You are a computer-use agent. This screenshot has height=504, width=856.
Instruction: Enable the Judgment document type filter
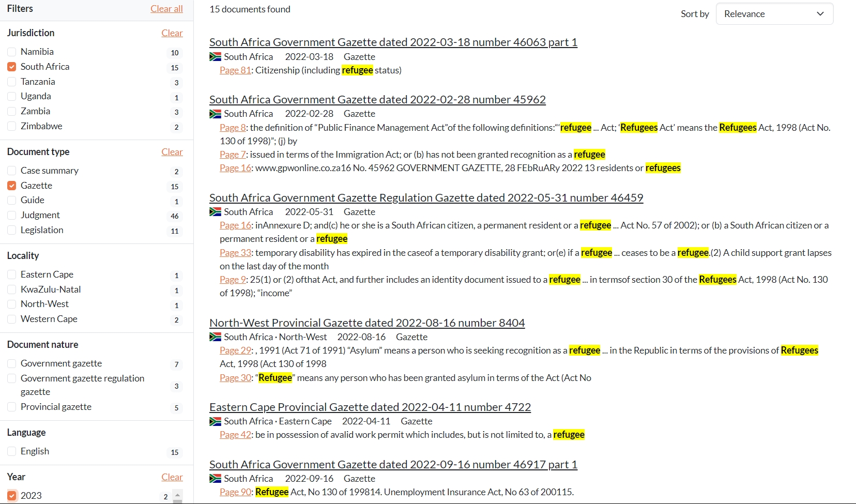click(x=12, y=215)
